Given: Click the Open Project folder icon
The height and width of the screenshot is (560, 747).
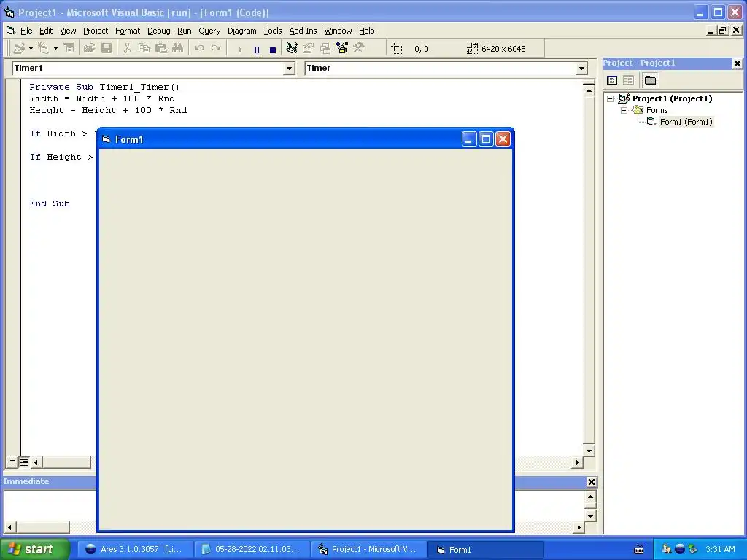Looking at the screenshot, I should coord(89,49).
